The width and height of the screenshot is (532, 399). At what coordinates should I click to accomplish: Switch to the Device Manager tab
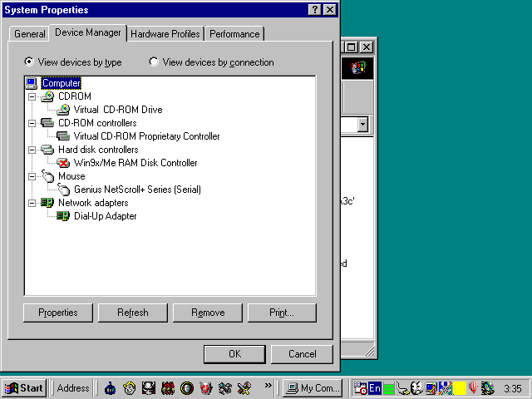[88, 32]
